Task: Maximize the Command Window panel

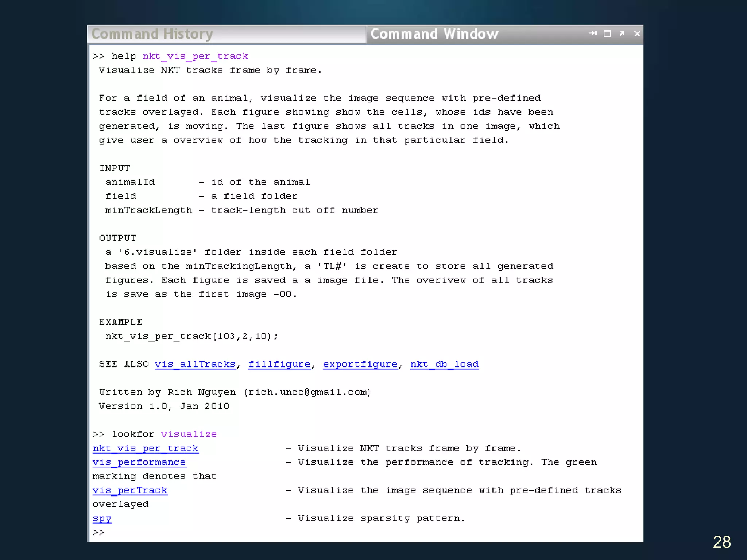Action: click(607, 34)
